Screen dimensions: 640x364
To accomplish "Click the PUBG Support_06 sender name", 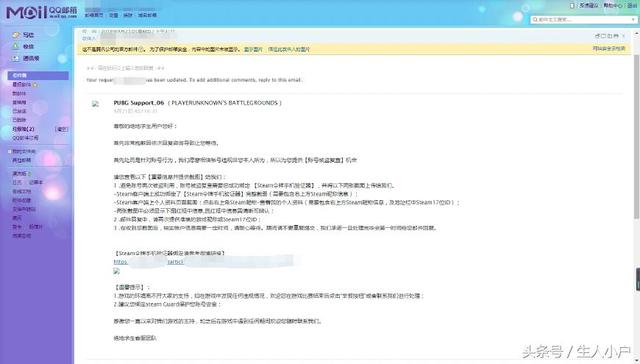I will click(139, 103).
